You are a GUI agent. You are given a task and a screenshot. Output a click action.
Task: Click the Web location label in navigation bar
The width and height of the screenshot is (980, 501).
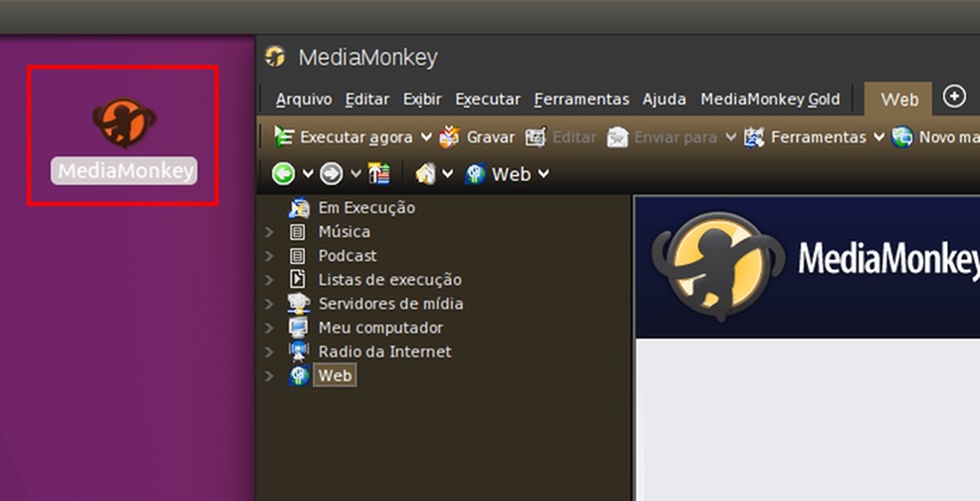tap(511, 174)
